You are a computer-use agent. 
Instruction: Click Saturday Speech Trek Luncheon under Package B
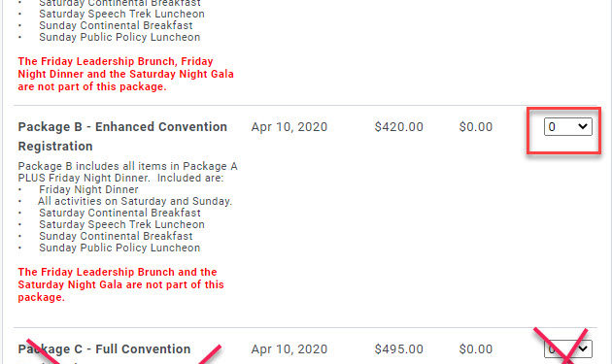pos(121,225)
